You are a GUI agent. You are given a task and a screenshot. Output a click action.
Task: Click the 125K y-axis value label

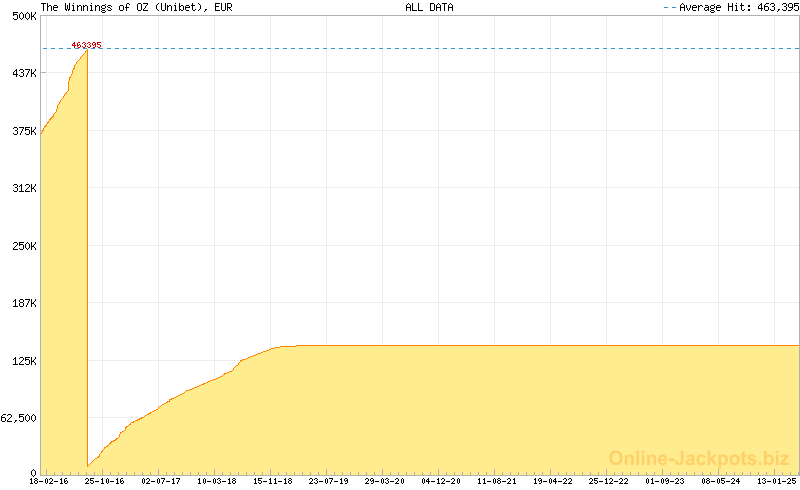[24, 361]
